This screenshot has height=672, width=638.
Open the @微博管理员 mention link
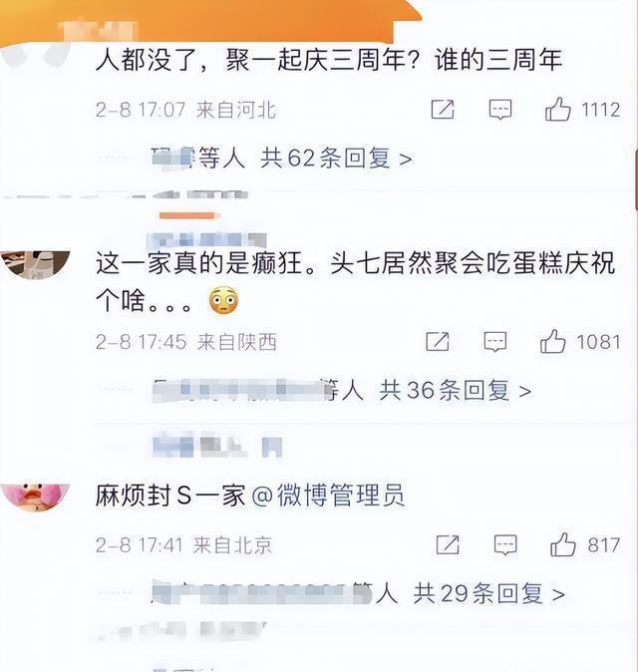(328, 496)
